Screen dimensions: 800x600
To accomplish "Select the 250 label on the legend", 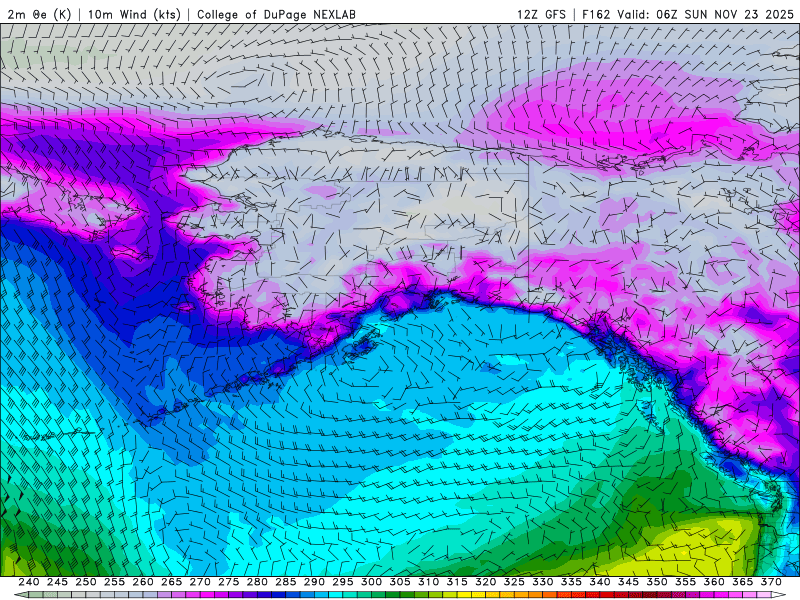I will [86, 582].
